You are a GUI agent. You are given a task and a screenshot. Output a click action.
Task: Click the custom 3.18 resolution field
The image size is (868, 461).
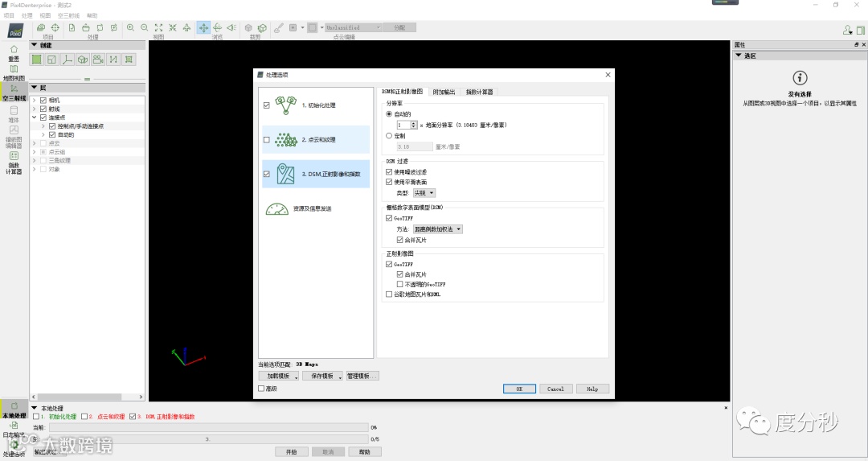(415, 147)
